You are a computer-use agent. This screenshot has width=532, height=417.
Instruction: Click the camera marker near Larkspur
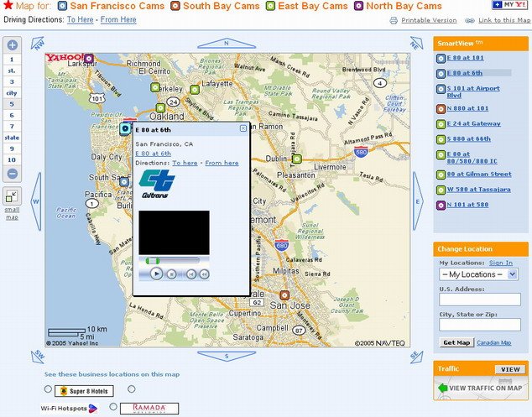tap(89, 59)
